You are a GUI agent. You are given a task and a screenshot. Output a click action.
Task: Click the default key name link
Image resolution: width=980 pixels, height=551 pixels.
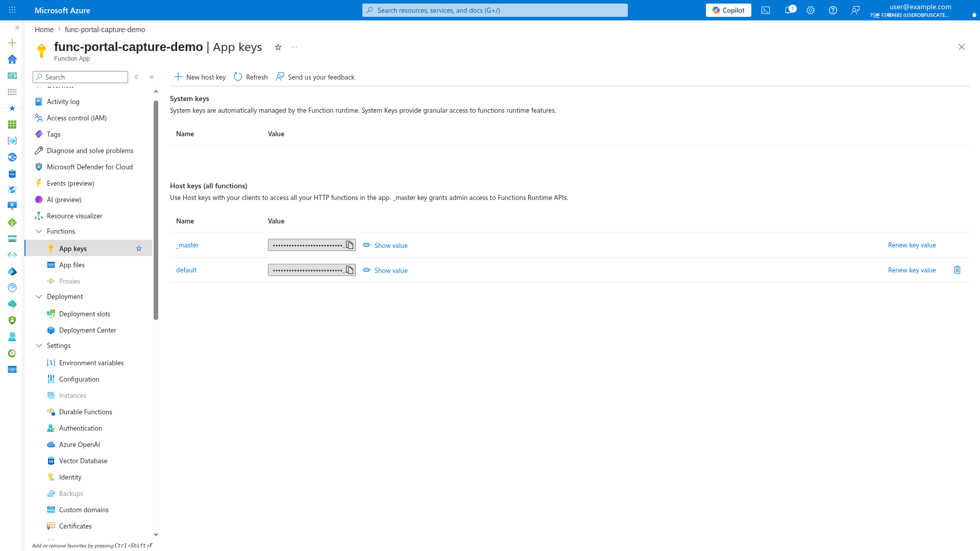click(186, 270)
